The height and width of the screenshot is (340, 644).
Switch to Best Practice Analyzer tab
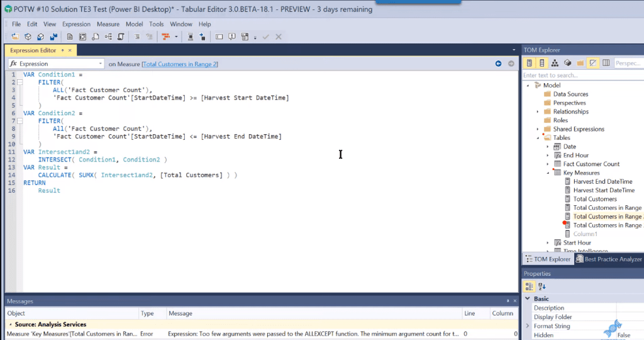pyautogui.click(x=609, y=259)
